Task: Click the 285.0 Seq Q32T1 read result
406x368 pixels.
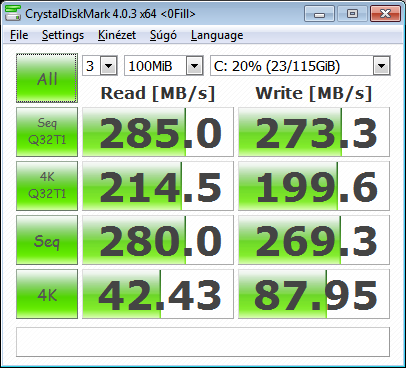Action: [158, 132]
